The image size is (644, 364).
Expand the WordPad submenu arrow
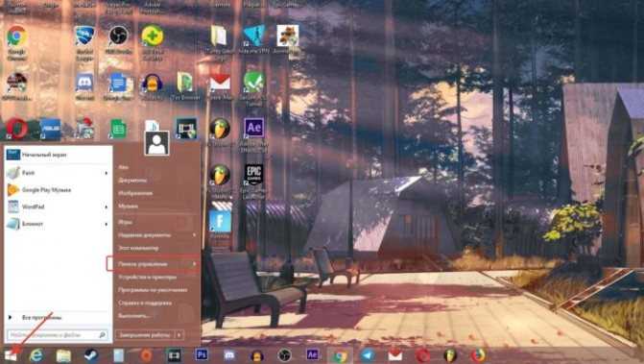pyautogui.click(x=106, y=206)
